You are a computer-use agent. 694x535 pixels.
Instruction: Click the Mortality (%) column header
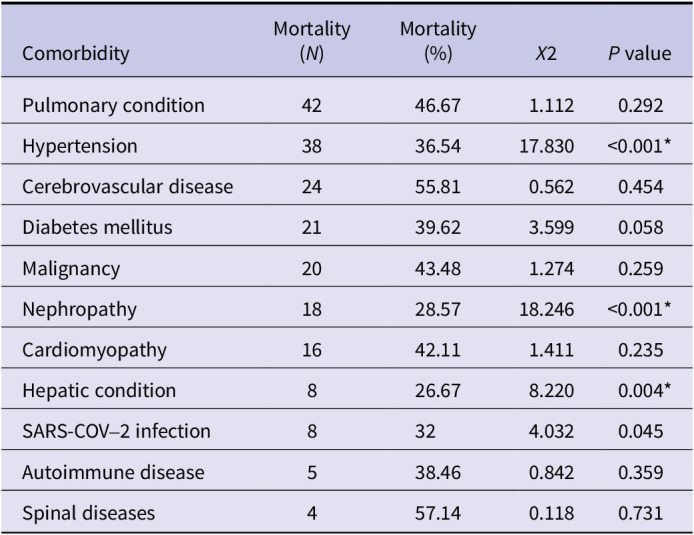438,42
